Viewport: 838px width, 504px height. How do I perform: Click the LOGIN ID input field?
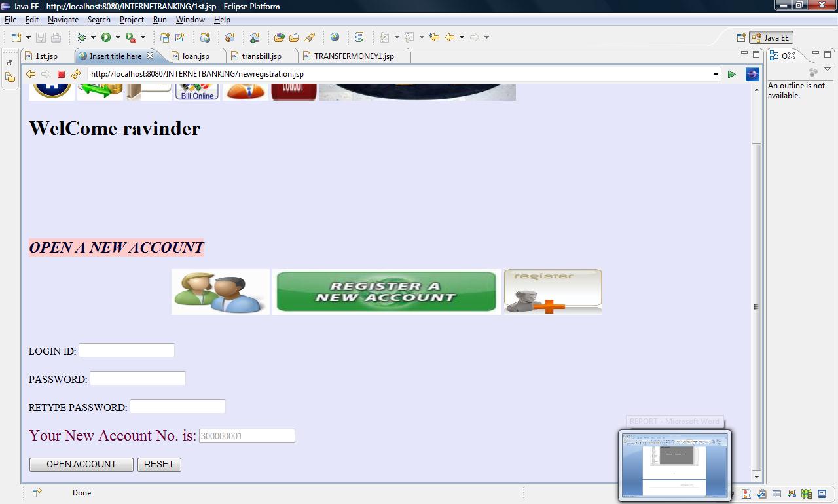click(x=126, y=350)
